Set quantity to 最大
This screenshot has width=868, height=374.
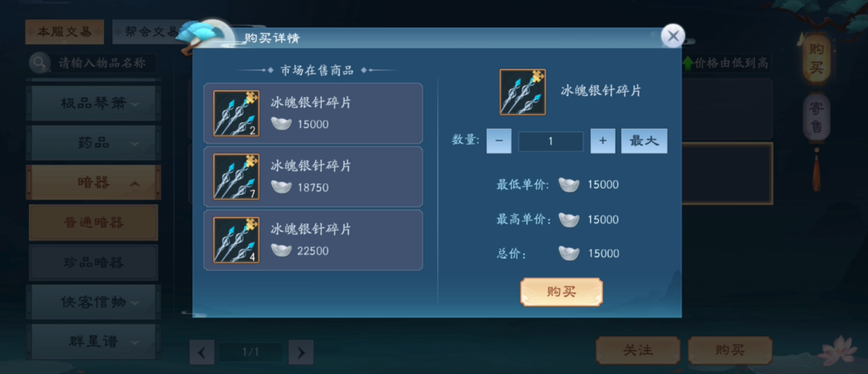644,141
